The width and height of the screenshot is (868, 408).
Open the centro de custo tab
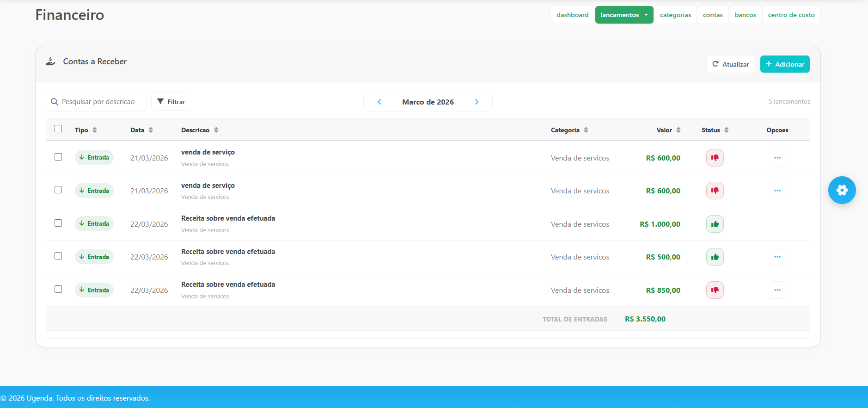click(x=791, y=15)
